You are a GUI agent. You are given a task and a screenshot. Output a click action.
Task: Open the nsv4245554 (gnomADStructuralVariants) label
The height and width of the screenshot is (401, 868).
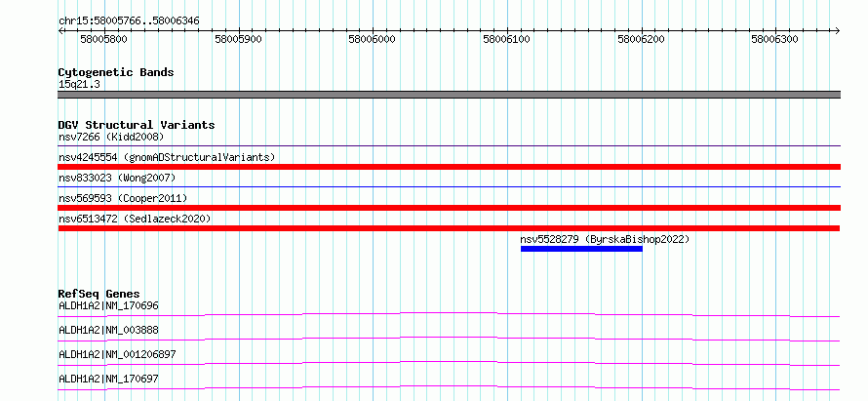pyautogui.click(x=167, y=157)
